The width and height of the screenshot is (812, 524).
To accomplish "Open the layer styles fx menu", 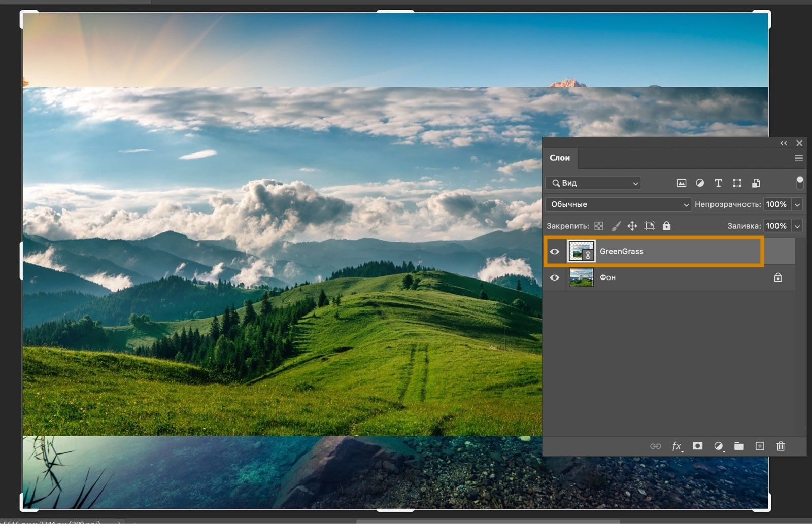I will click(x=676, y=446).
